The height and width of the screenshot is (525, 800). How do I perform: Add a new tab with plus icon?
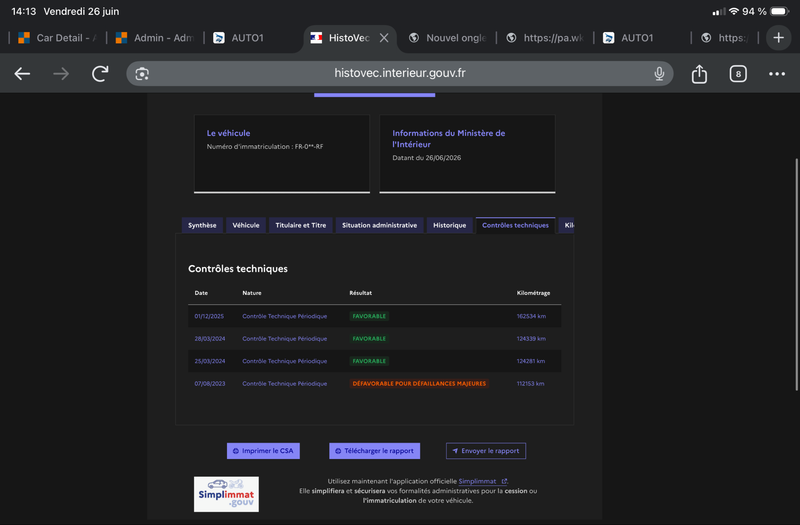tap(778, 38)
